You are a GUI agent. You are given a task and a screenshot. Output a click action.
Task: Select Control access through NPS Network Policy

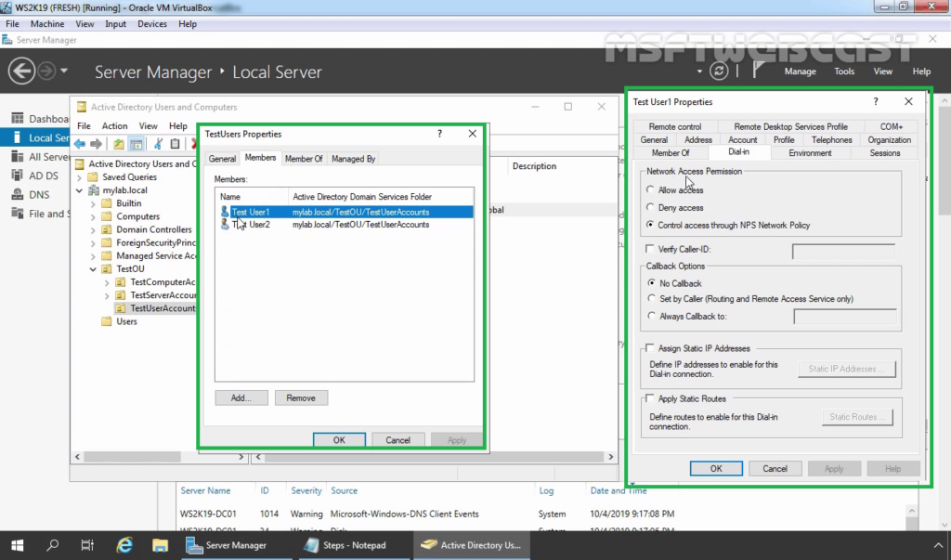[x=650, y=225]
